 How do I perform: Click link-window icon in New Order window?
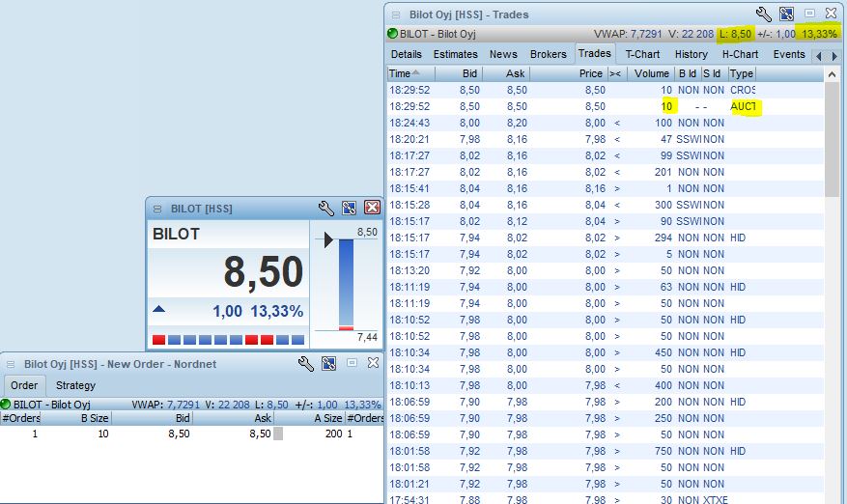coord(328,364)
